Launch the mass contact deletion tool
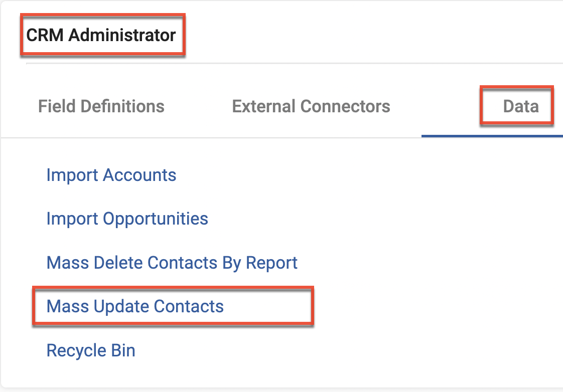 coord(172,263)
